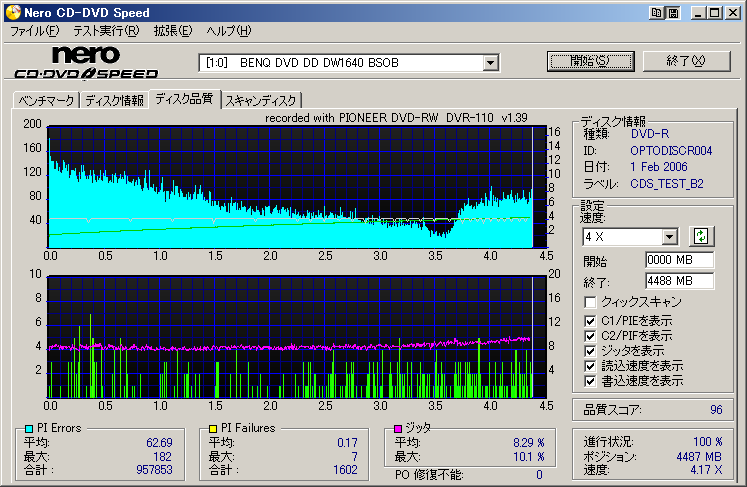The width and height of the screenshot is (747, 487).
Task: Click the PO 修復不能 value 0
Action: [x=539, y=475]
